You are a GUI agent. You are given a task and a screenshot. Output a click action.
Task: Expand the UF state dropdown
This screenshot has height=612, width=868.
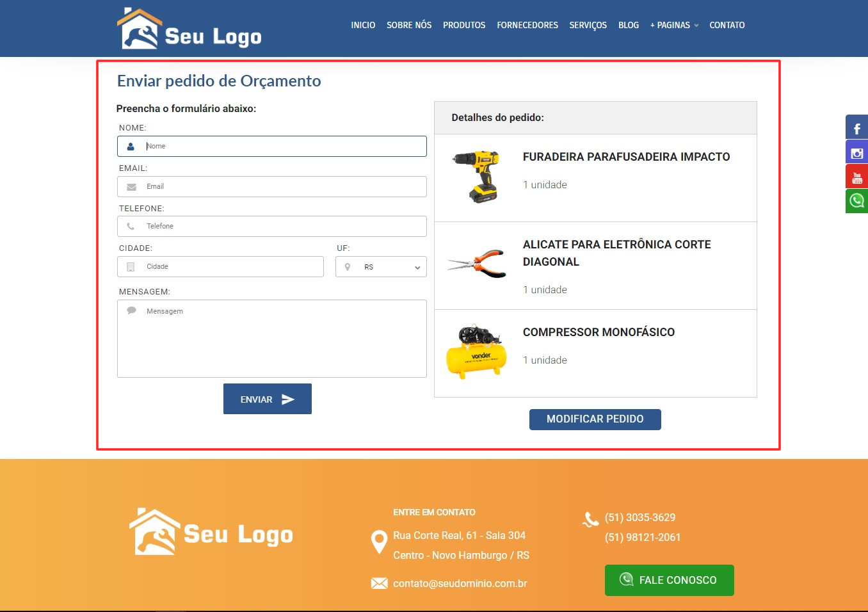(x=381, y=267)
